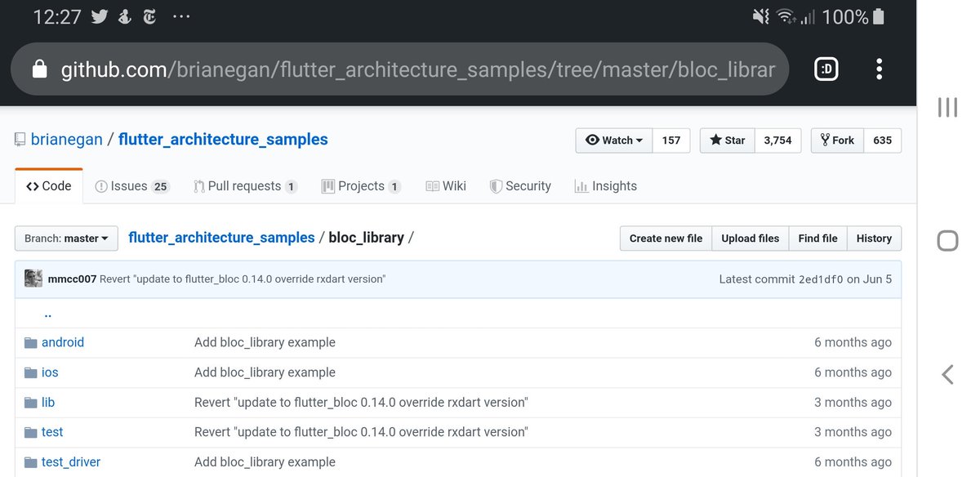Tap Android home button
980x477 pixels.
(x=947, y=240)
